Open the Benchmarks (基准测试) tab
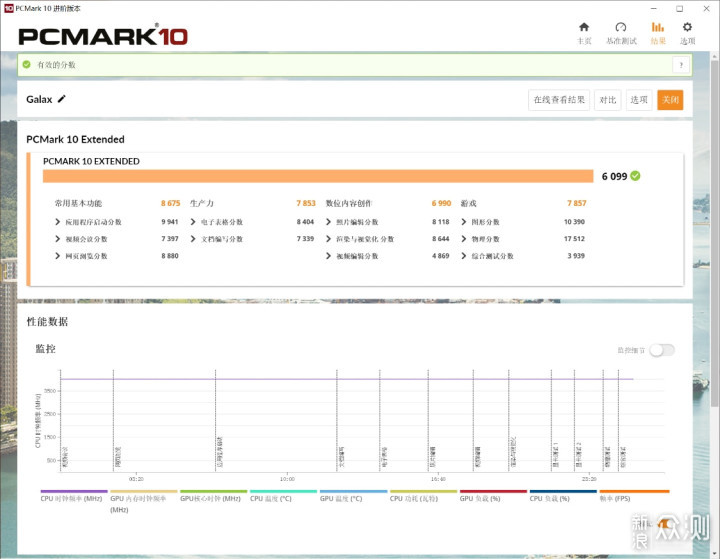 coord(621,33)
